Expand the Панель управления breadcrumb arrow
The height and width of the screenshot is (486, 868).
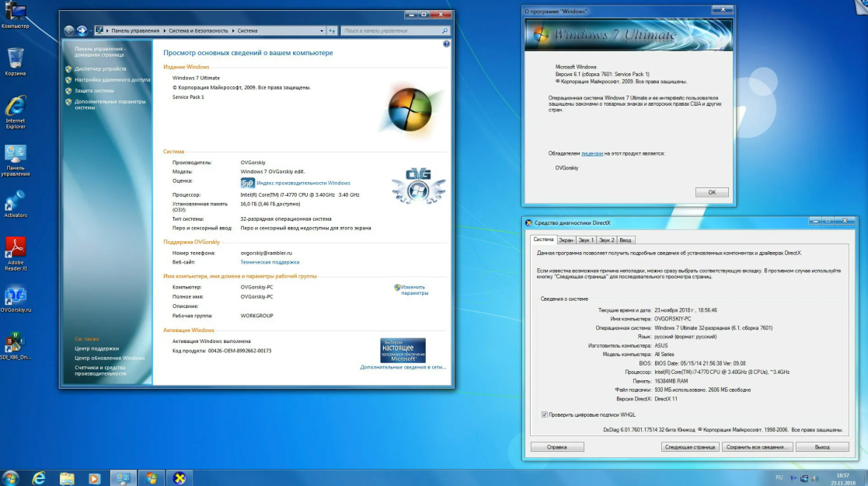pos(165,31)
